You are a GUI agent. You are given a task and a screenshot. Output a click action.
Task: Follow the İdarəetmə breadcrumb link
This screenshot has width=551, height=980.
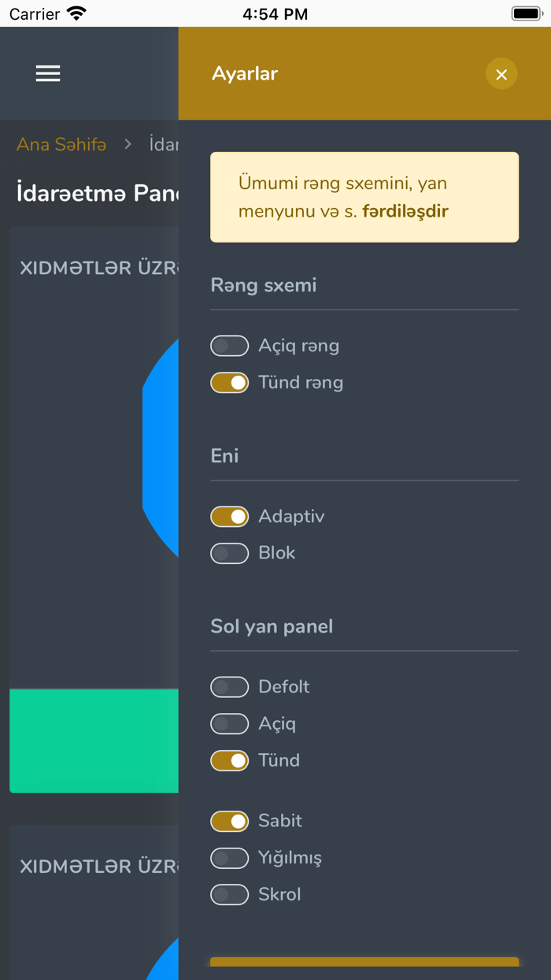coord(163,144)
